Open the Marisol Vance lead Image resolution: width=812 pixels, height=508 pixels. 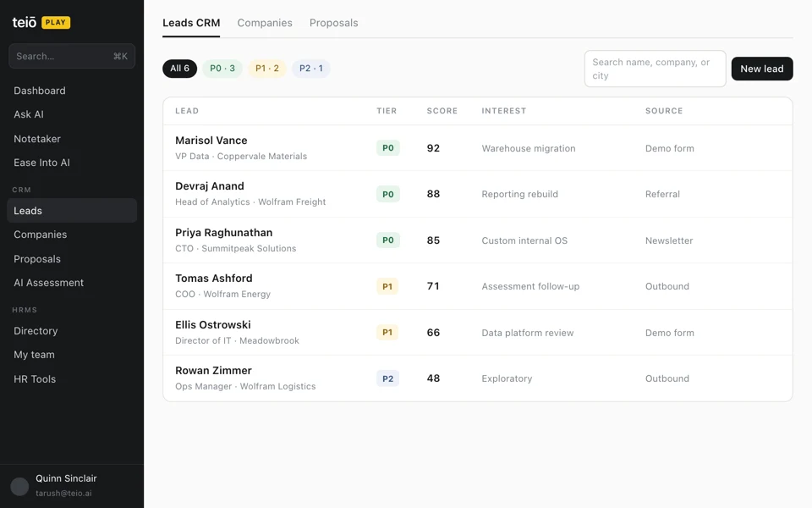coord(211,141)
